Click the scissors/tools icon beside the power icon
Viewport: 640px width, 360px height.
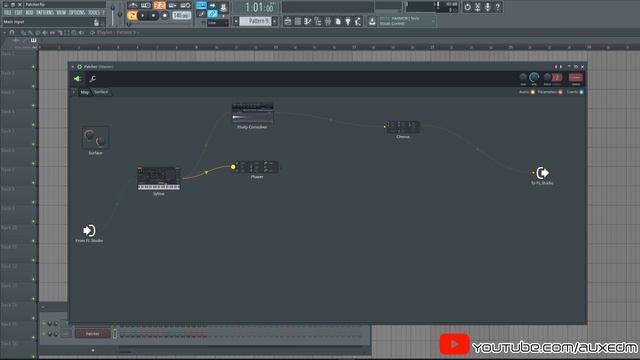(x=478, y=7)
